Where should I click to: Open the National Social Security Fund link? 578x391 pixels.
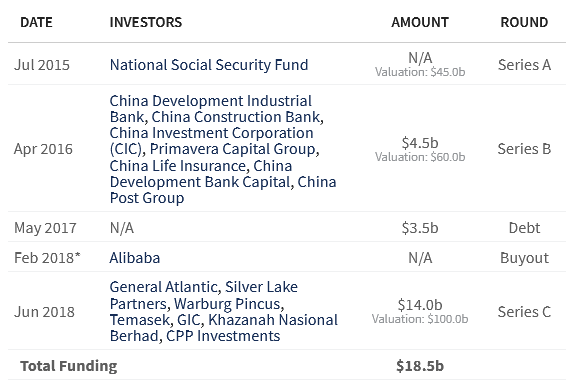tap(209, 65)
